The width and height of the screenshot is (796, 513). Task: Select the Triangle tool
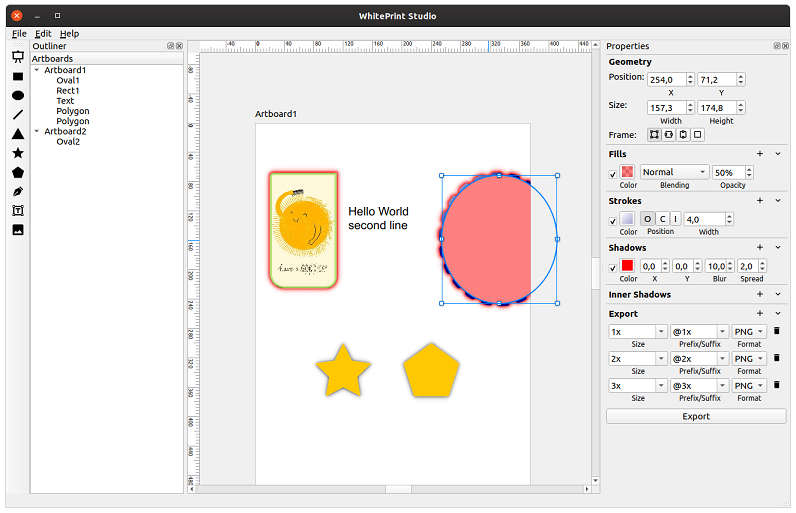(18, 134)
